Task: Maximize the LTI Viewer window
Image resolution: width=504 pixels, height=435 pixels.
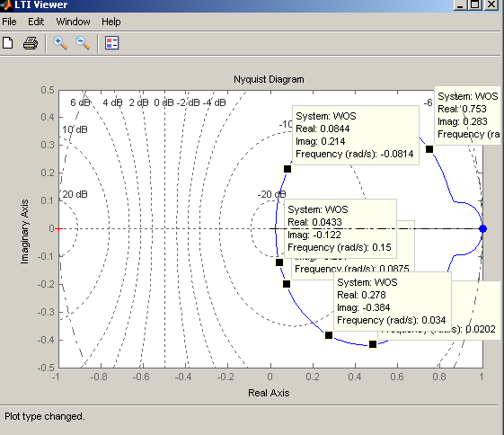Action: pyautogui.click(x=475, y=4)
